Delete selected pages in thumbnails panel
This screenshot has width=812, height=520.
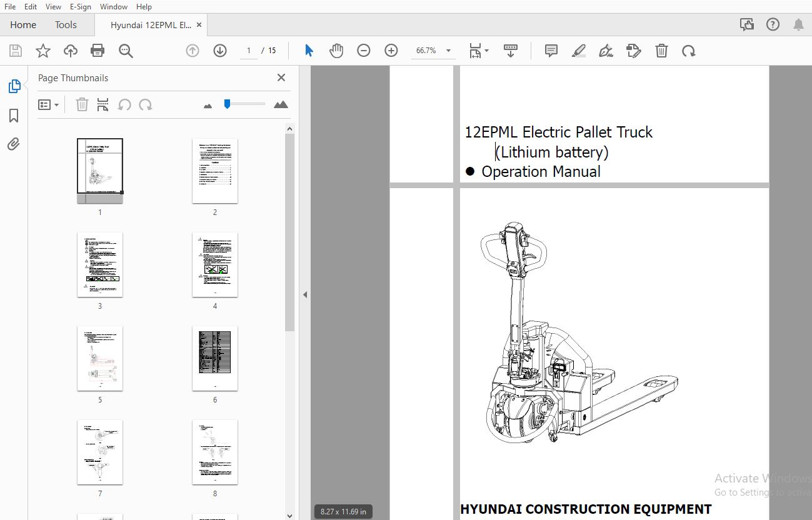coord(82,105)
